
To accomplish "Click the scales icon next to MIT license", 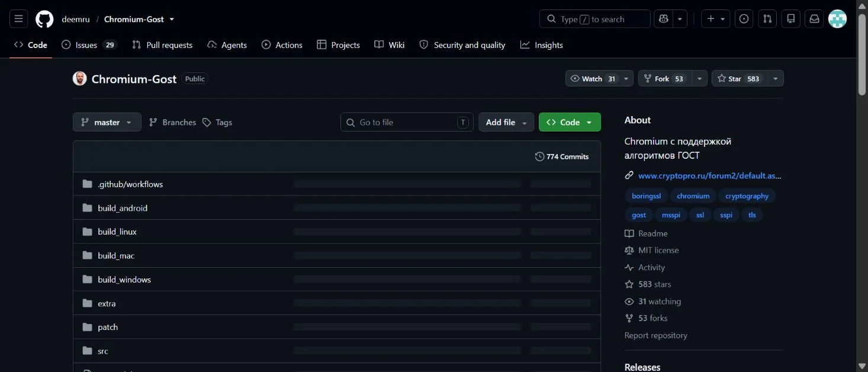I will tap(629, 251).
